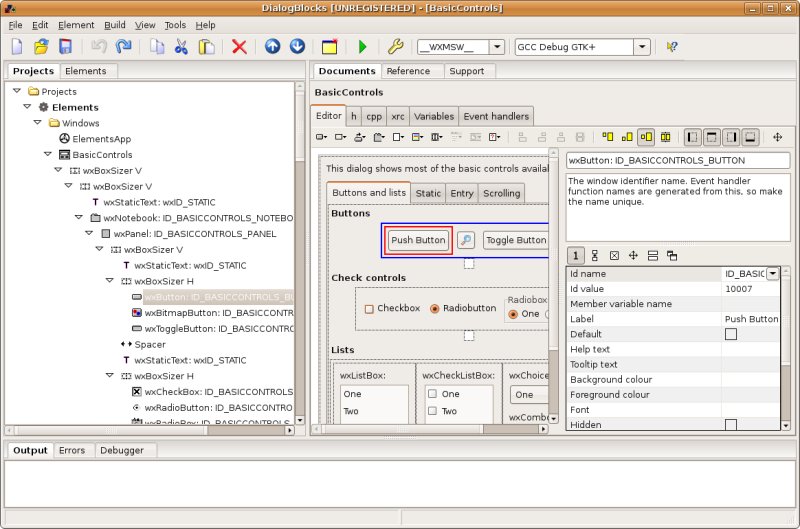The width and height of the screenshot is (800, 529).
Task: Select wxToggleButton item in tree
Action: tap(218, 329)
